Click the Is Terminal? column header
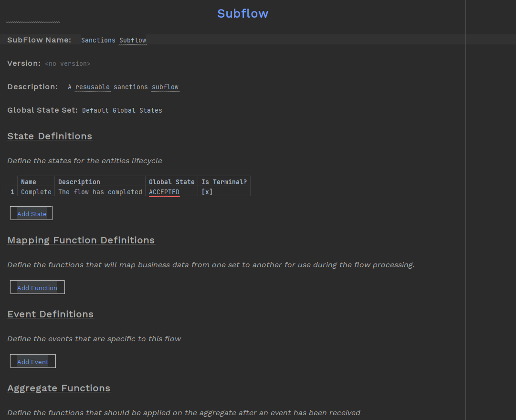The width and height of the screenshot is (516, 420). [224, 182]
